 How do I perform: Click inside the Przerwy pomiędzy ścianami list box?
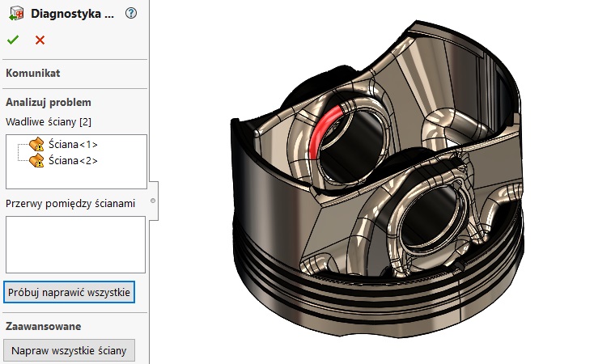click(x=75, y=244)
